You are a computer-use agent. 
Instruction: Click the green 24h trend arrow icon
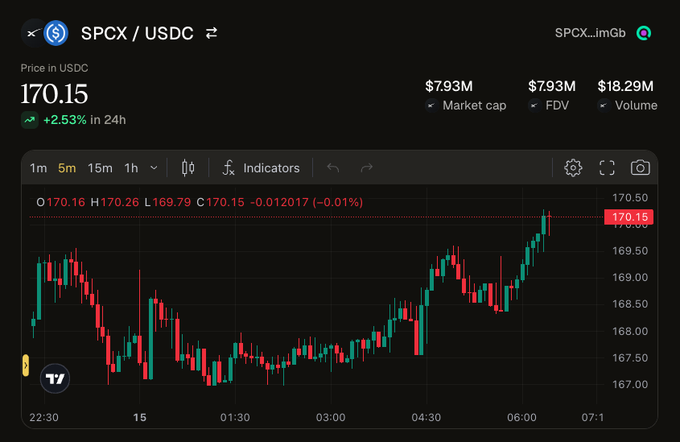(30, 120)
